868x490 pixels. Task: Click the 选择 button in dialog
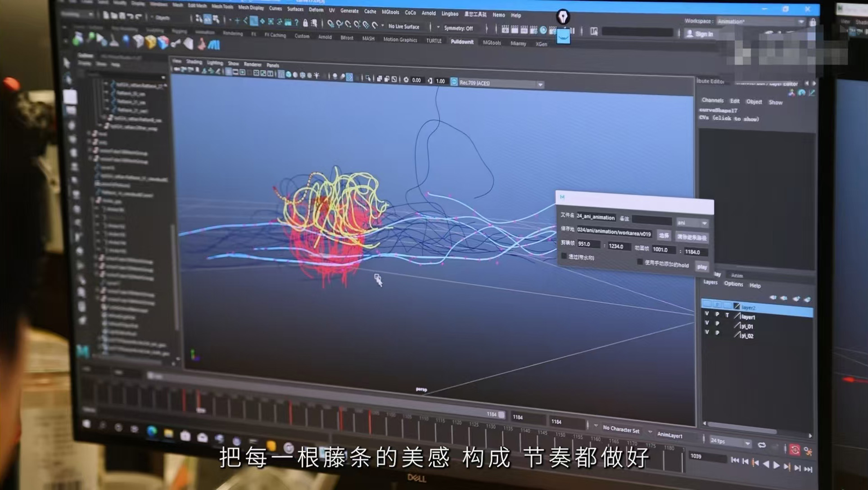(x=664, y=236)
